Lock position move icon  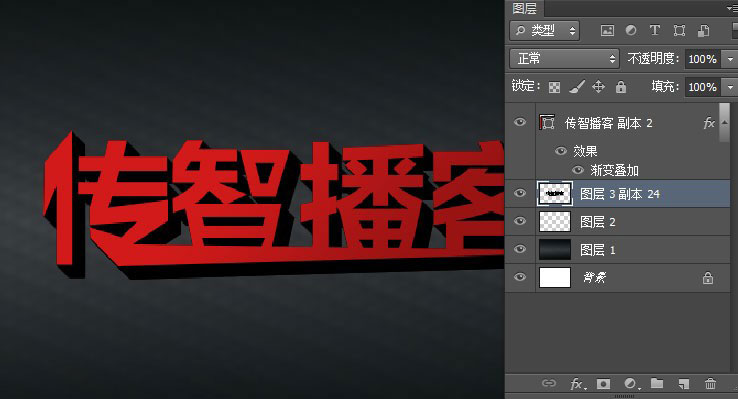click(598, 87)
